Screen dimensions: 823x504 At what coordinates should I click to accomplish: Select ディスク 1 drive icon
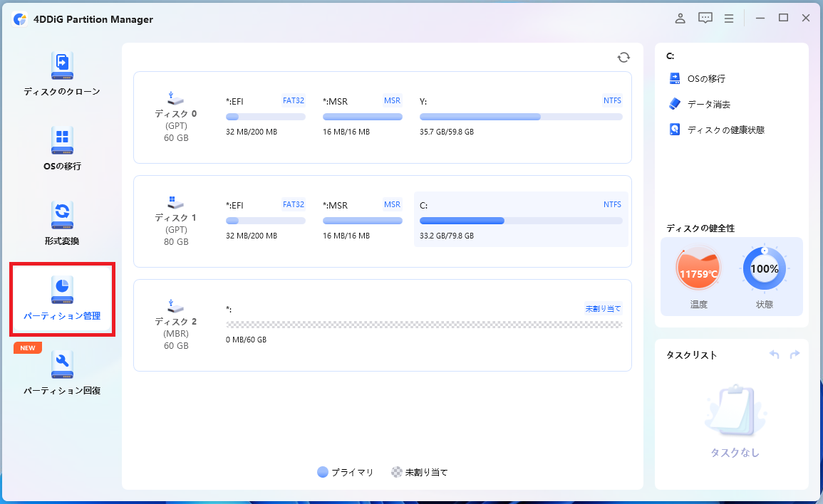click(175, 202)
